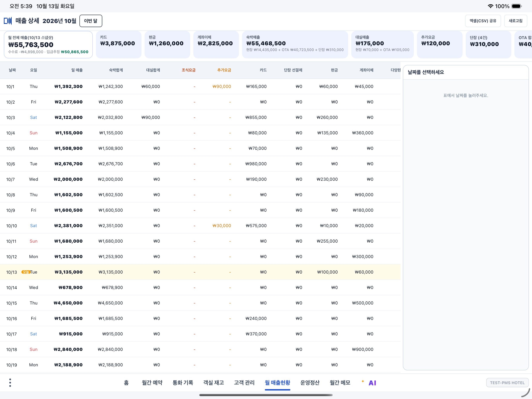The height and width of the screenshot is (399, 532).
Task: Open the 월간 예약 tab
Action: point(152,383)
